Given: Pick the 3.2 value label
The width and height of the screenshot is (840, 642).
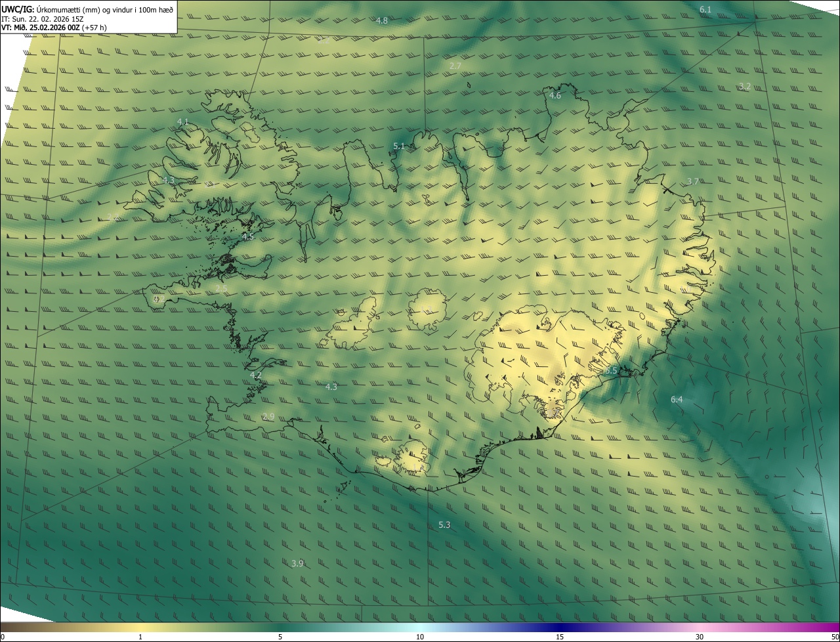Looking at the screenshot, I should click(x=744, y=87).
